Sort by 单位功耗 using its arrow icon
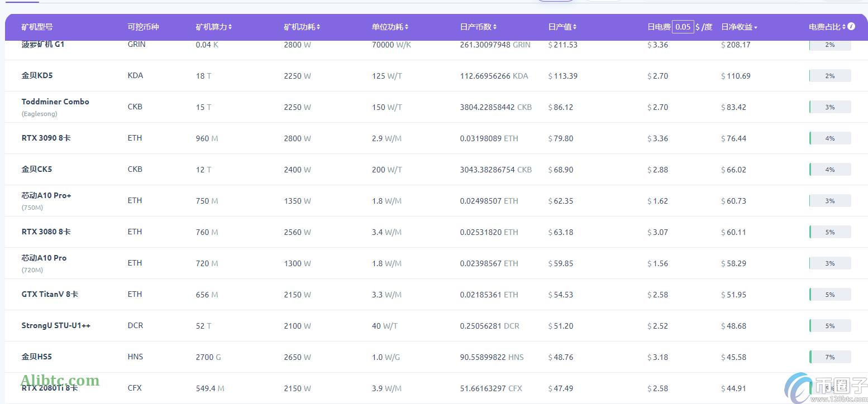868x404 pixels. [x=407, y=27]
